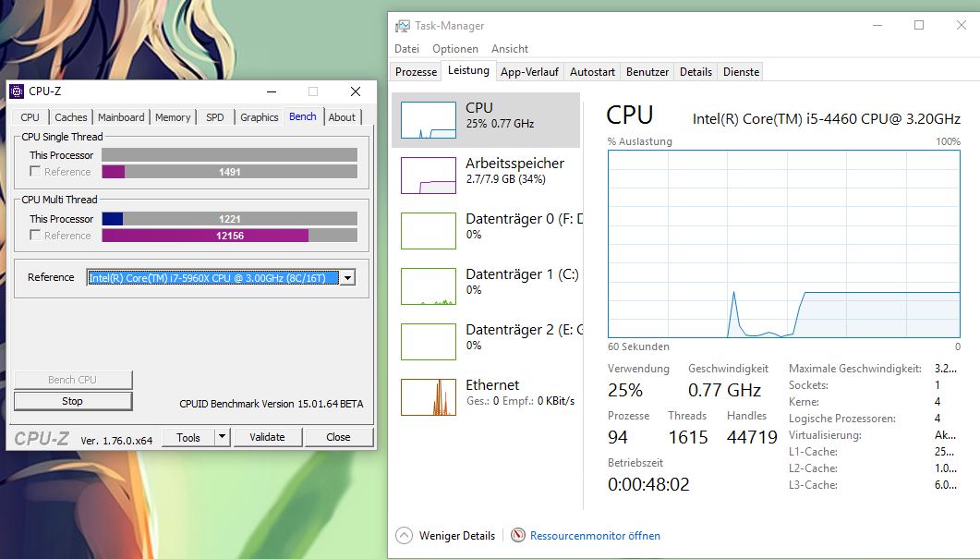The width and height of the screenshot is (980, 559).
Task: Switch to the Memory tab
Action: click(173, 117)
